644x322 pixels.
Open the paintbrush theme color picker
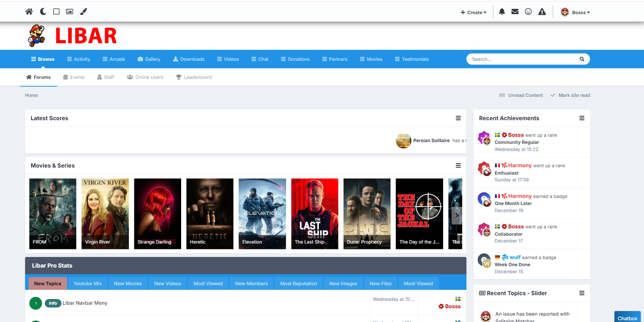click(83, 12)
